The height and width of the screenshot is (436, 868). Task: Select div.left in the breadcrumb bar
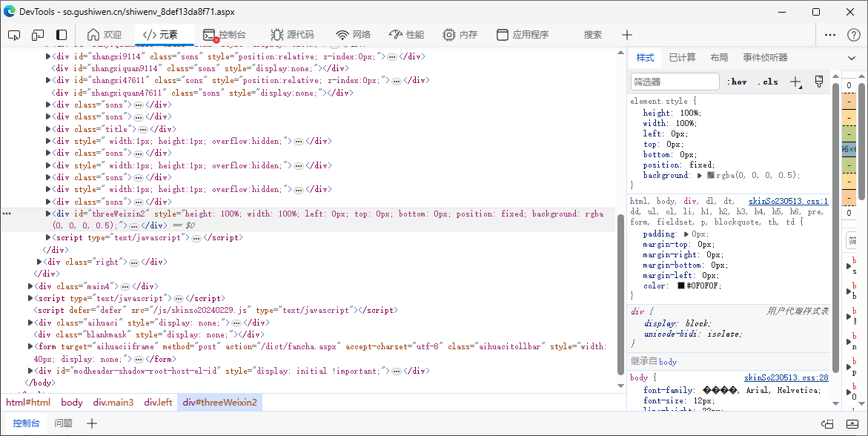coord(158,403)
